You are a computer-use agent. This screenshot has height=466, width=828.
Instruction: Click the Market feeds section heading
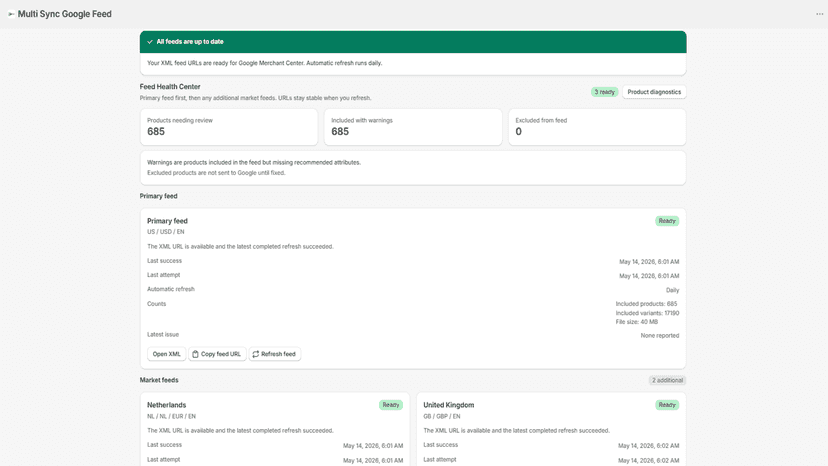[159, 380]
